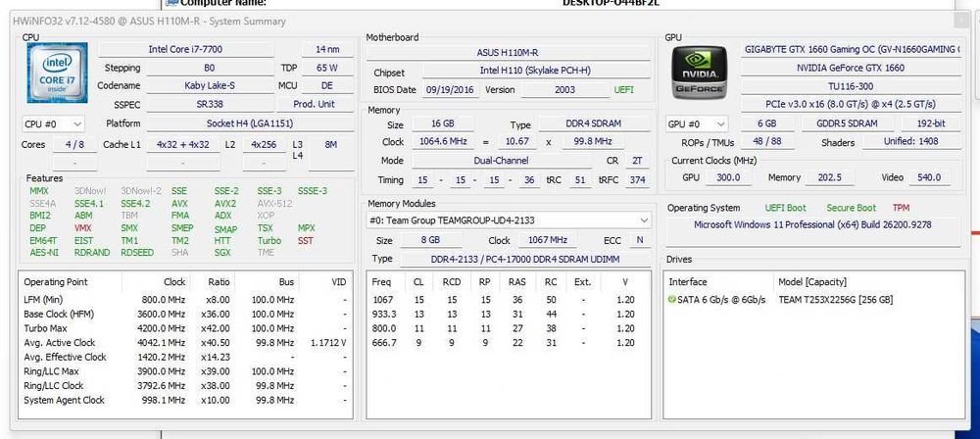This screenshot has width=980, height=439.
Task: Click the 1.1712 V VID value
Action: pos(327,343)
